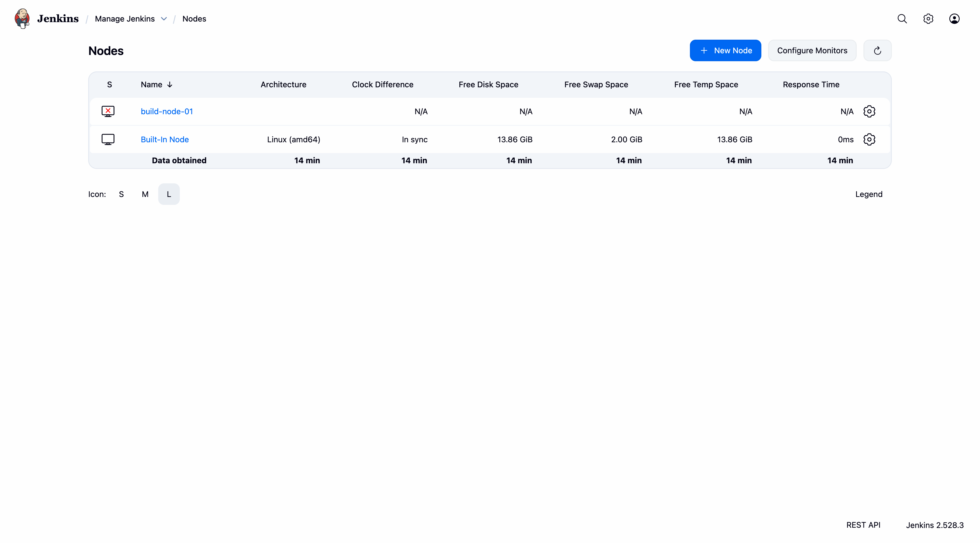Click the New Node button
Image resolution: width=980 pixels, height=543 pixels.
[x=725, y=50]
